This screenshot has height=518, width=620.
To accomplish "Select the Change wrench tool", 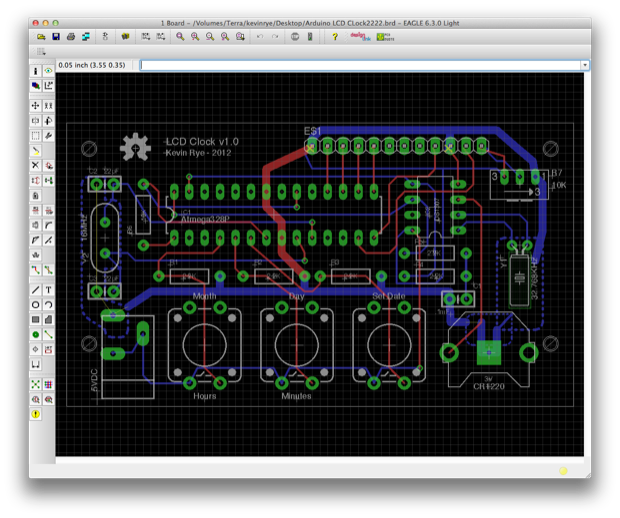I will (48, 136).
